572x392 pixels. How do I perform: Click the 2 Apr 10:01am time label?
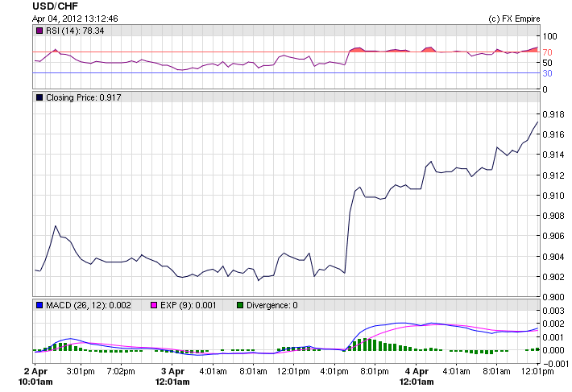35,377
